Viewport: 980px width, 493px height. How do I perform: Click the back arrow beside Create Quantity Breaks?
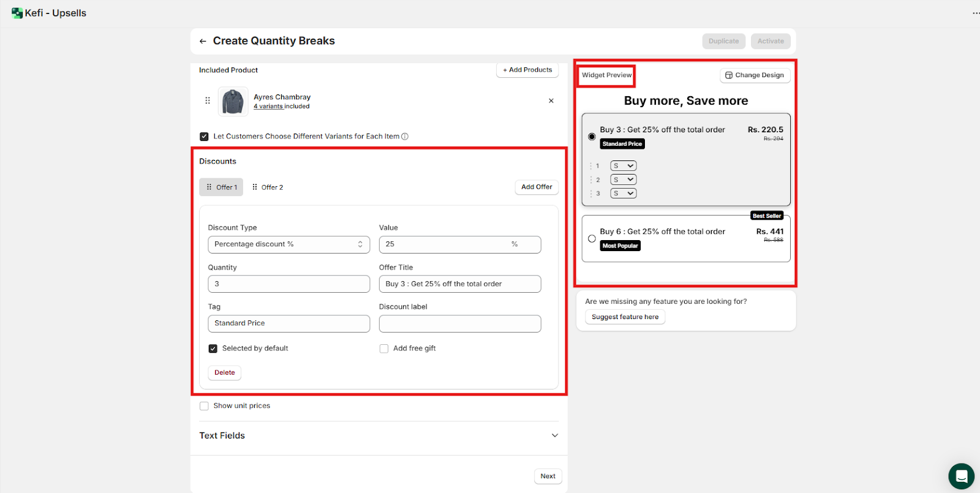(203, 41)
